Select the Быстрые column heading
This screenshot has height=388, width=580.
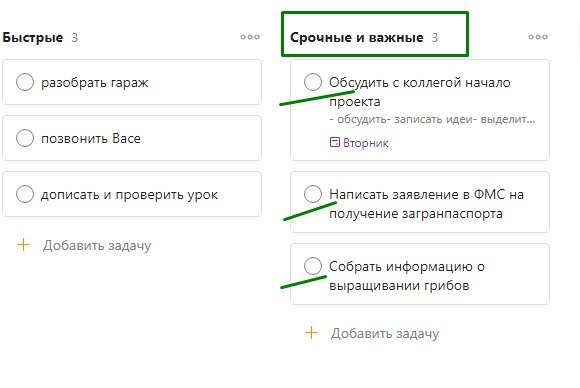[33, 37]
